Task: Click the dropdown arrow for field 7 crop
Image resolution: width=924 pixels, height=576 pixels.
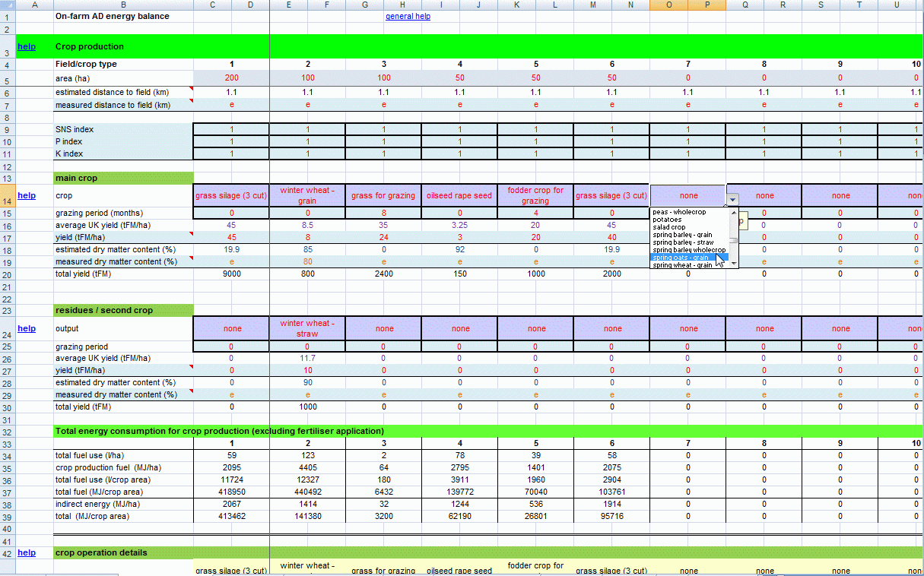Action: click(732, 198)
